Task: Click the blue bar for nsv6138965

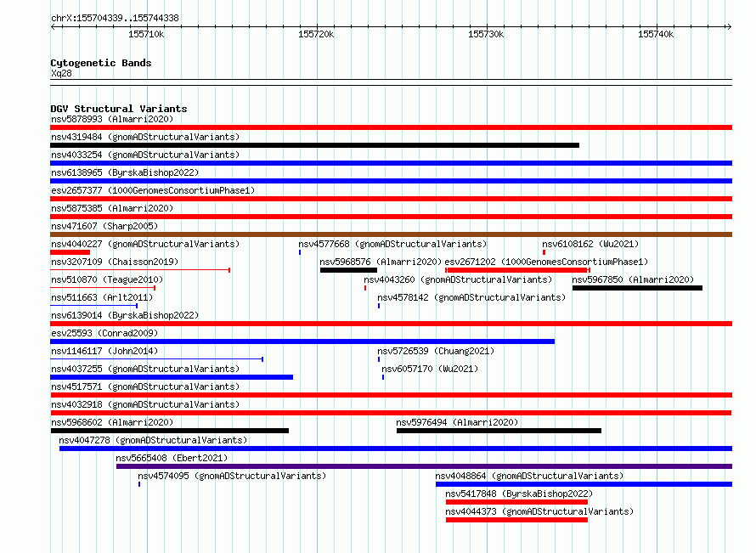Action: tap(391, 181)
